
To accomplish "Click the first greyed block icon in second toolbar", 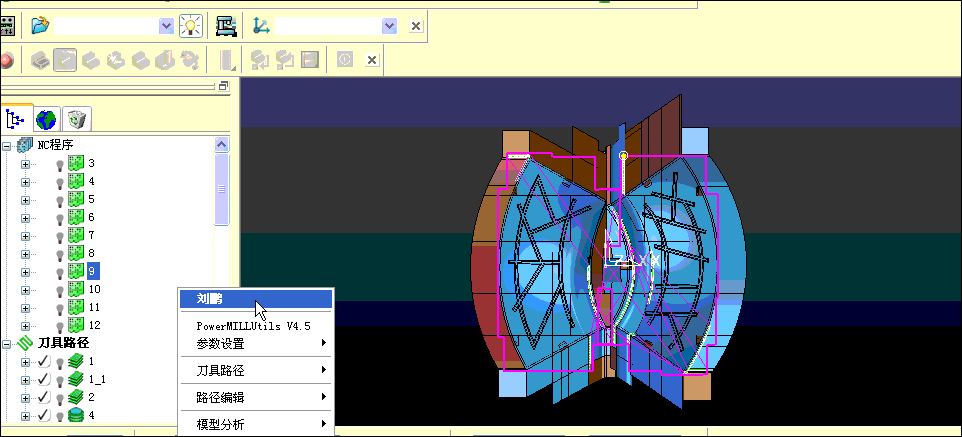I will click(40, 60).
